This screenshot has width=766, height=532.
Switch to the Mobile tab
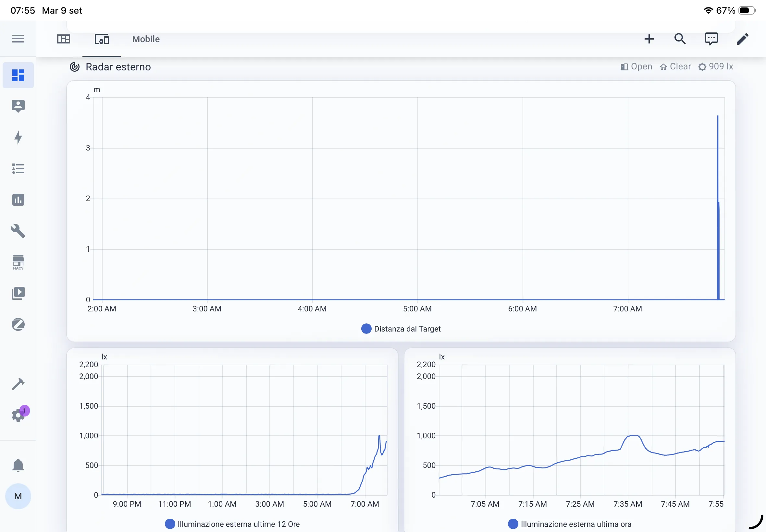(146, 39)
